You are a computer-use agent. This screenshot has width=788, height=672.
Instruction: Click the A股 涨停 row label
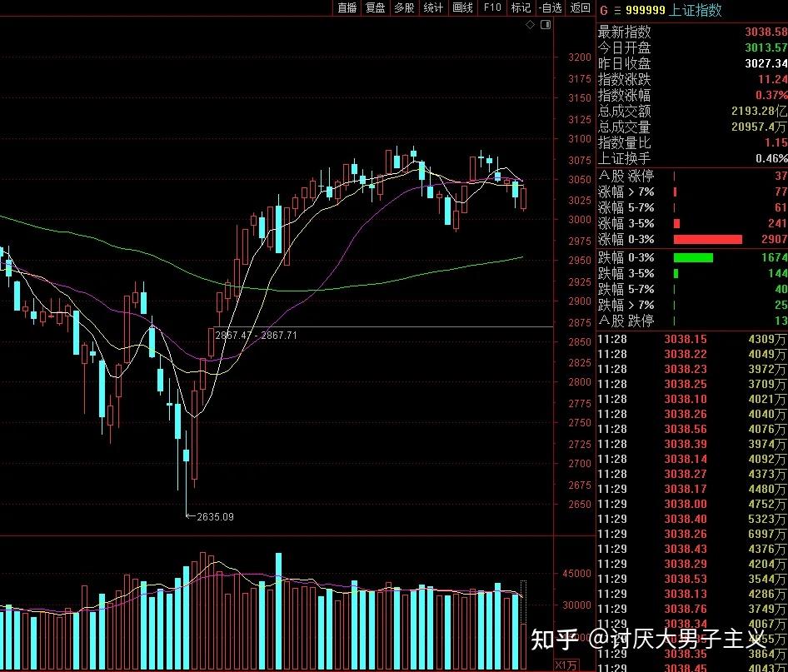pos(626,176)
